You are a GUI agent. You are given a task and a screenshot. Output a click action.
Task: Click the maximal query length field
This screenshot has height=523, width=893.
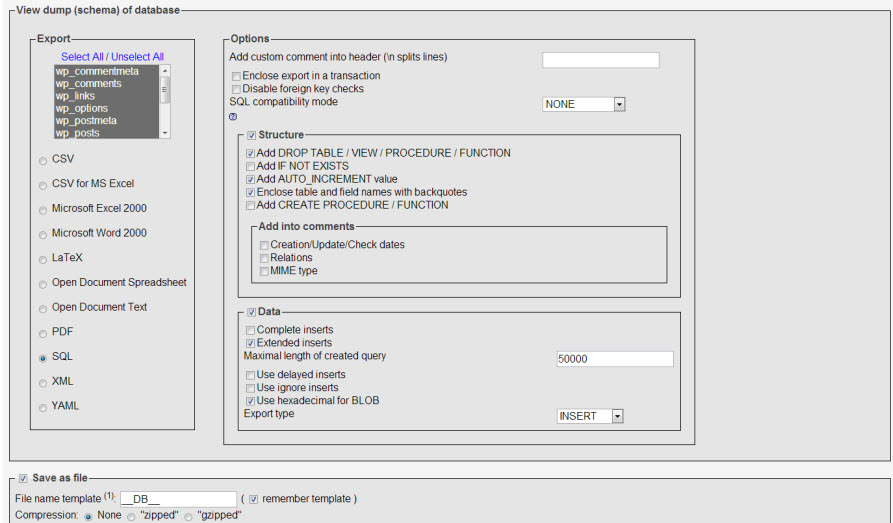[x=615, y=359]
